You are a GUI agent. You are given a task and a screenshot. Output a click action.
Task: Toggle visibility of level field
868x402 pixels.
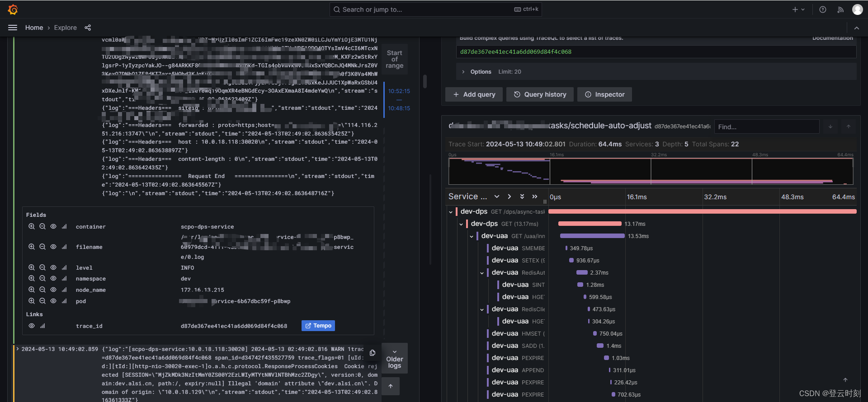pyautogui.click(x=53, y=267)
